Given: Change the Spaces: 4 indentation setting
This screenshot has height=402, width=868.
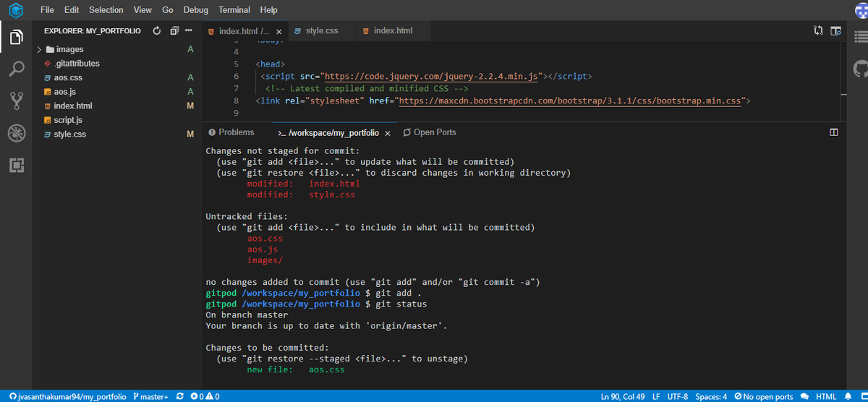Looking at the screenshot, I should click(711, 396).
